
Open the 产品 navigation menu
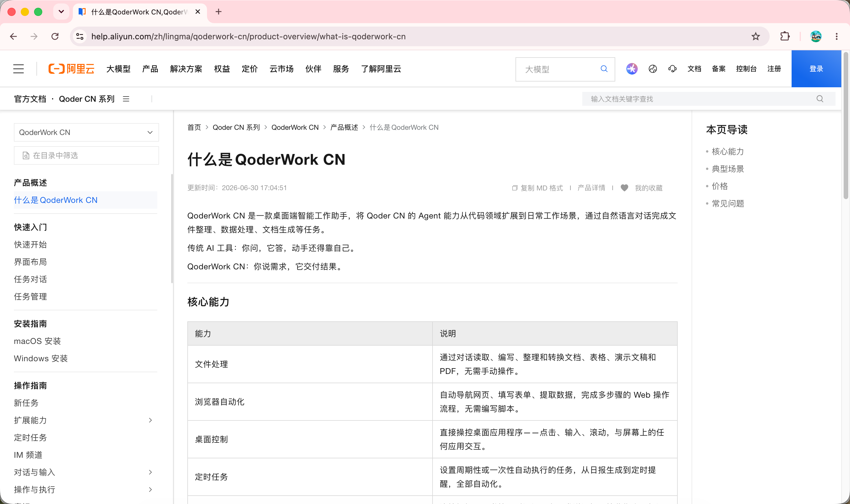[150, 69]
